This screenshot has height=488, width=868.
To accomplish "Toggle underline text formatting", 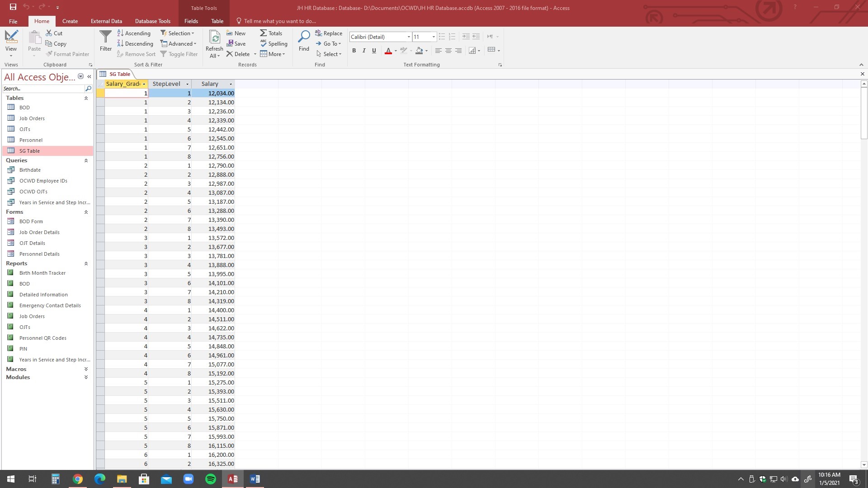I will (x=374, y=51).
